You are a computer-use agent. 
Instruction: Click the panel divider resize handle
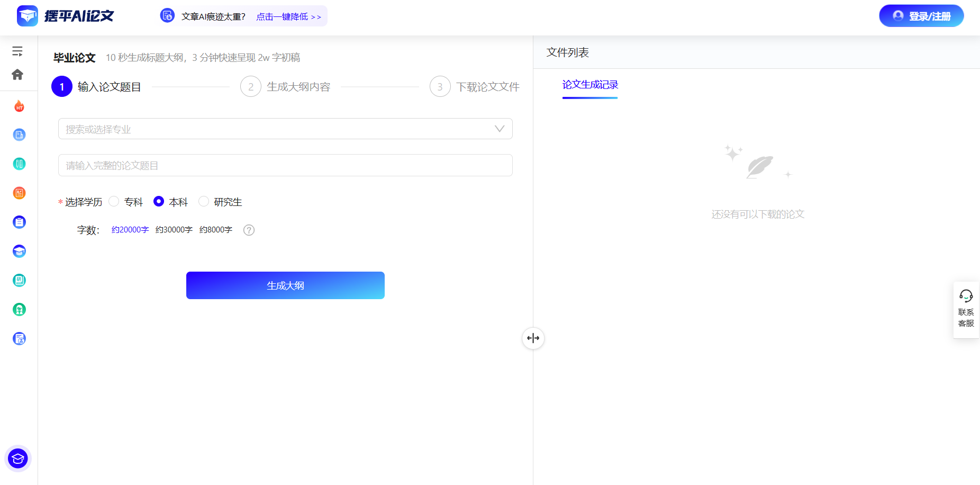tap(533, 338)
